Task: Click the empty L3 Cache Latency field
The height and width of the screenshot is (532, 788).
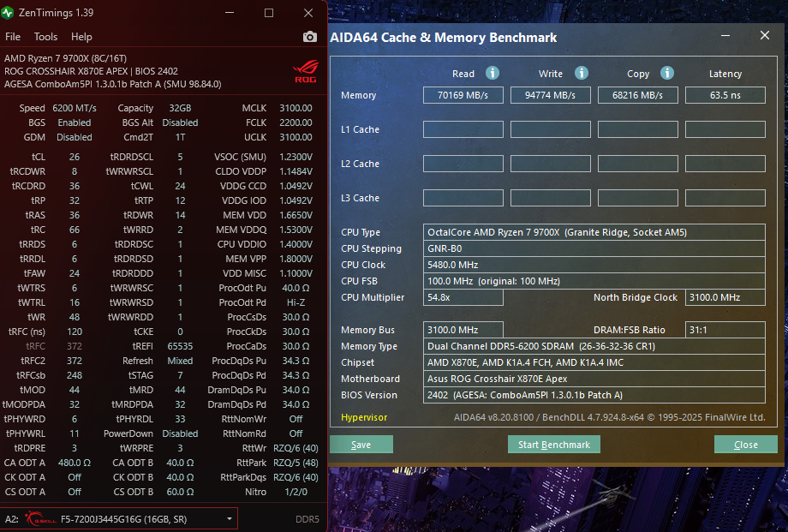Action: coord(725,198)
